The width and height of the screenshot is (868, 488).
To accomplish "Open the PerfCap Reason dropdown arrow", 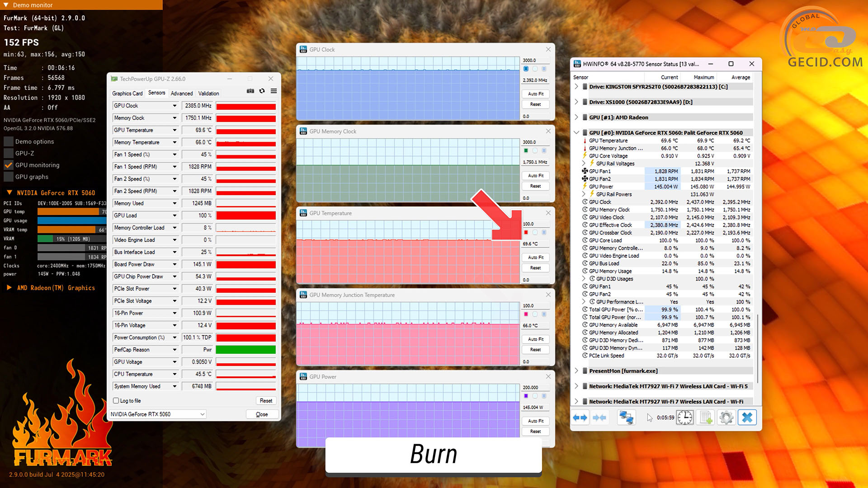I will tap(175, 350).
